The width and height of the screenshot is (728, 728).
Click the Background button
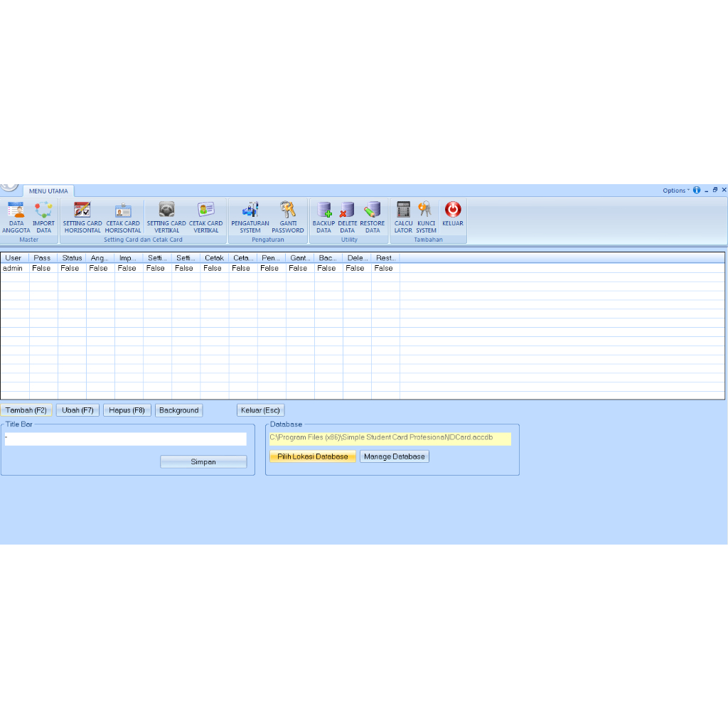pyautogui.click(x=178, y=410)
